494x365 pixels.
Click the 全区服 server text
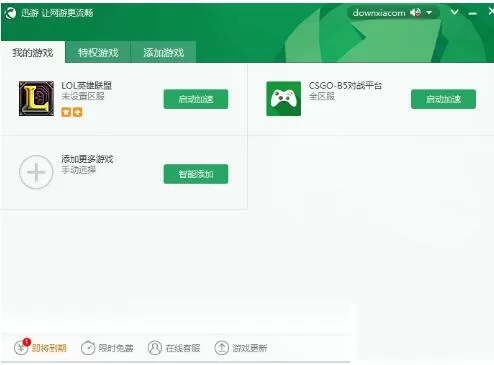322,96
